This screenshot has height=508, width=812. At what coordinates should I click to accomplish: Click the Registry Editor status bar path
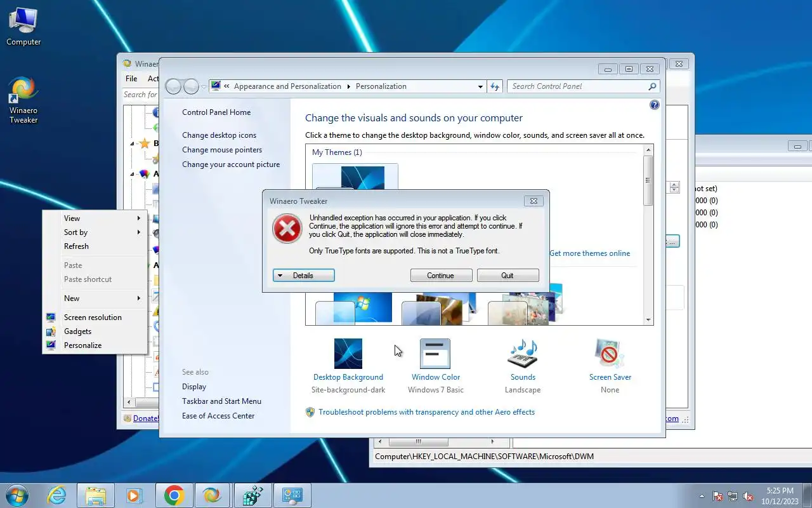click(485, 456)
